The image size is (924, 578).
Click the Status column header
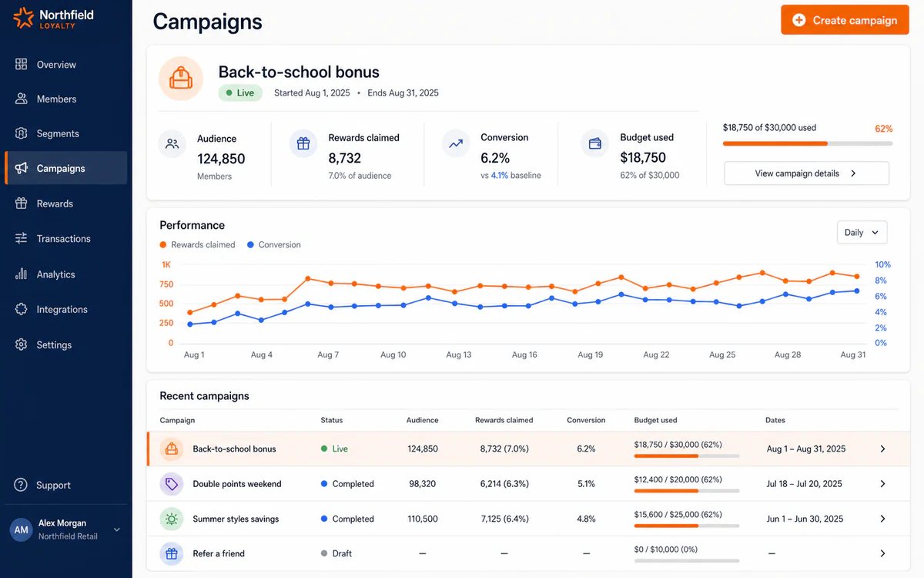[x=332, y=420]
